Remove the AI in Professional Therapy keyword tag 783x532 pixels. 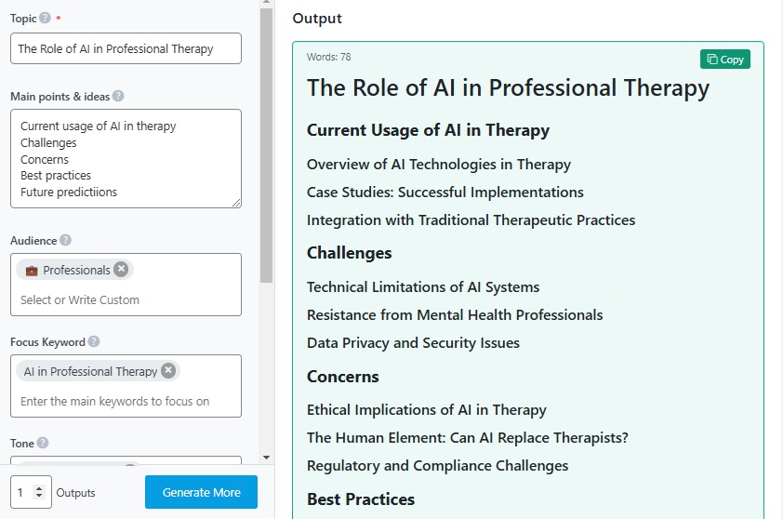tap(168, 371)
